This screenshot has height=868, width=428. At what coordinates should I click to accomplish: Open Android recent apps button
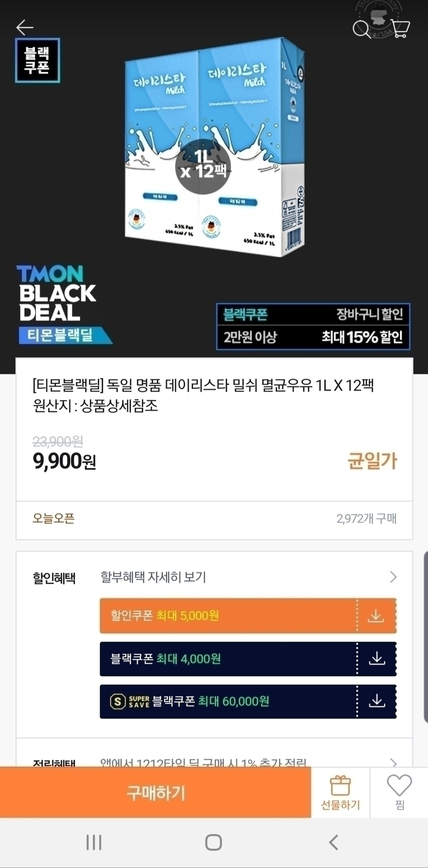[94, 842]
